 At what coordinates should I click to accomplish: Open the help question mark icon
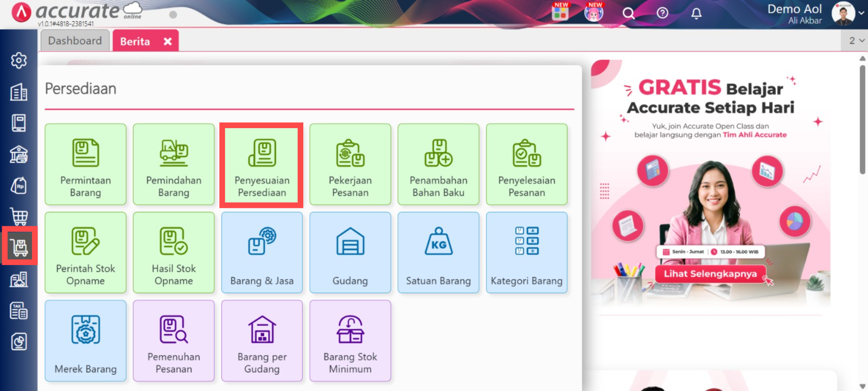pos(662,13)
